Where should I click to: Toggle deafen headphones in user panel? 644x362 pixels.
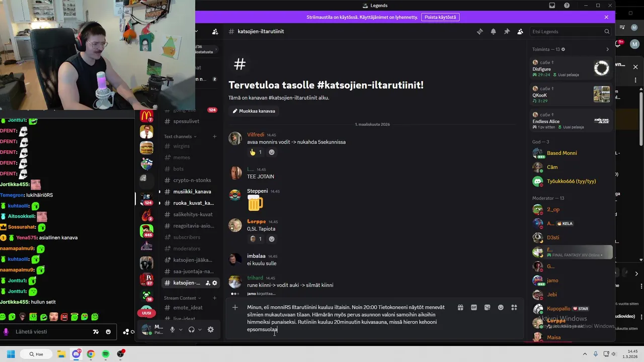pyautogui.click(x=191, y=330)
